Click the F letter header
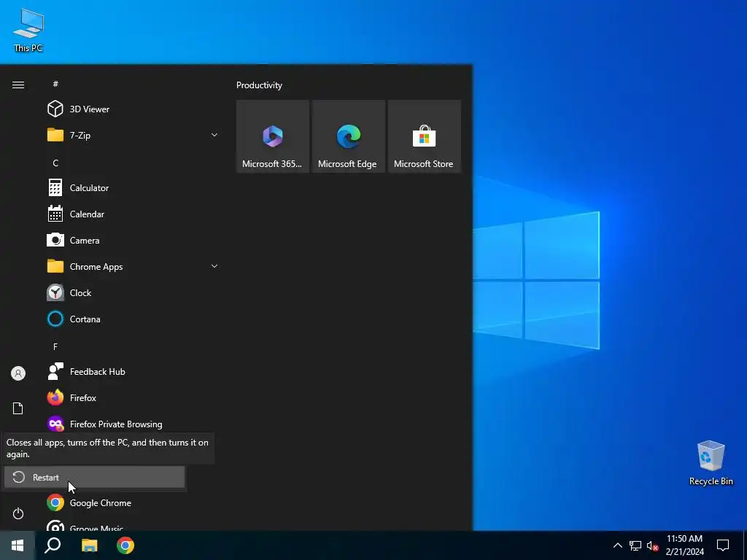Viewport: 747px width, 560px height. [55, 346]
